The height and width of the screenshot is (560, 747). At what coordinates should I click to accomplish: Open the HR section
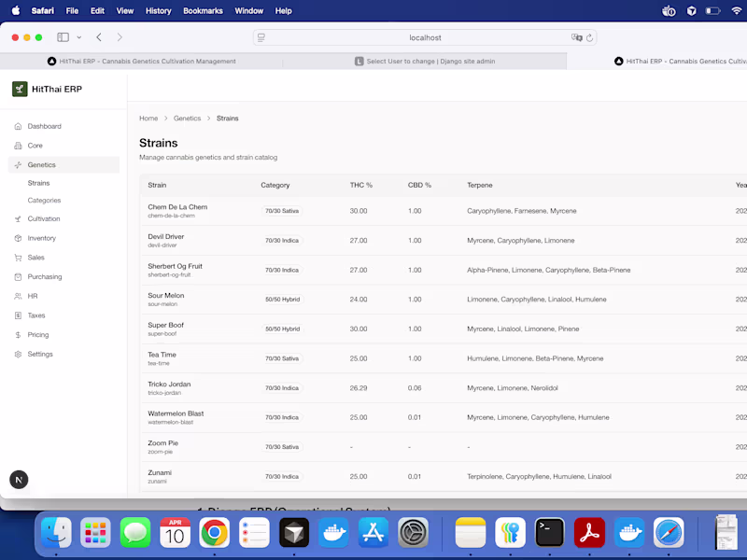point(32,296)
